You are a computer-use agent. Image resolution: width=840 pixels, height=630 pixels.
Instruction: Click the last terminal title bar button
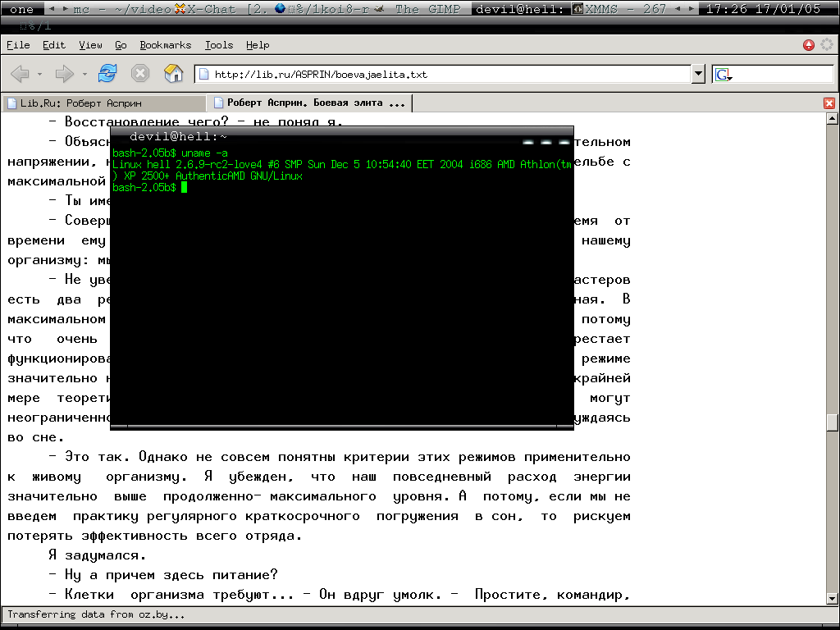(x=564, y=143)
